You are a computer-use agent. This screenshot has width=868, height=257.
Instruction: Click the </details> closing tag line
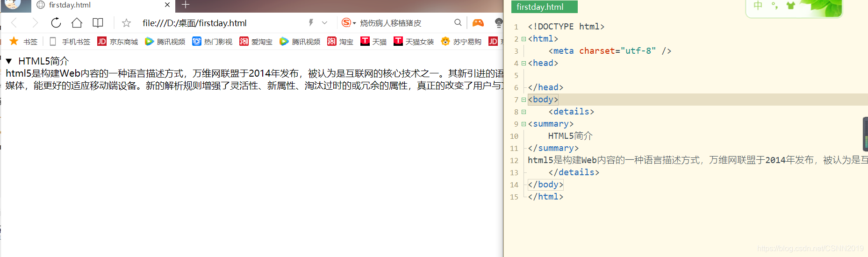574,172
